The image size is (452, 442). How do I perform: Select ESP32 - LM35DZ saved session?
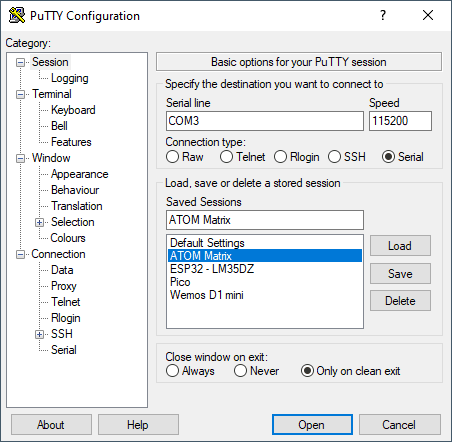click(265, 269)
